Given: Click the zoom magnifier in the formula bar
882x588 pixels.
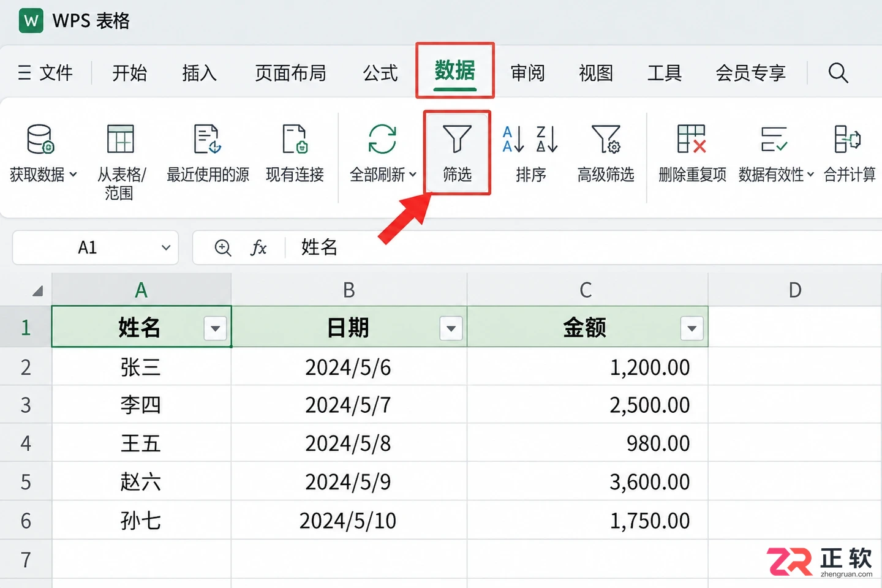Looking at the screenshot, I should click(x=223, y=247).
